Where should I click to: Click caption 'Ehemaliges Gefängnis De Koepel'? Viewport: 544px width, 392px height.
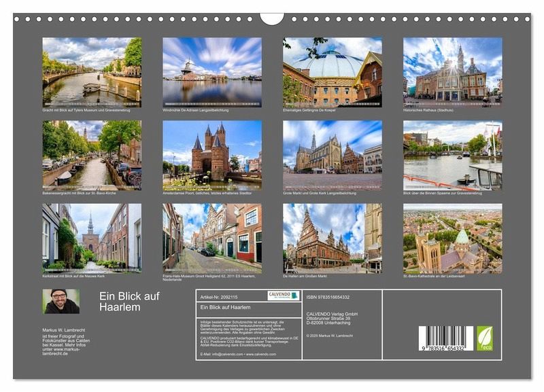pos(309,110)
